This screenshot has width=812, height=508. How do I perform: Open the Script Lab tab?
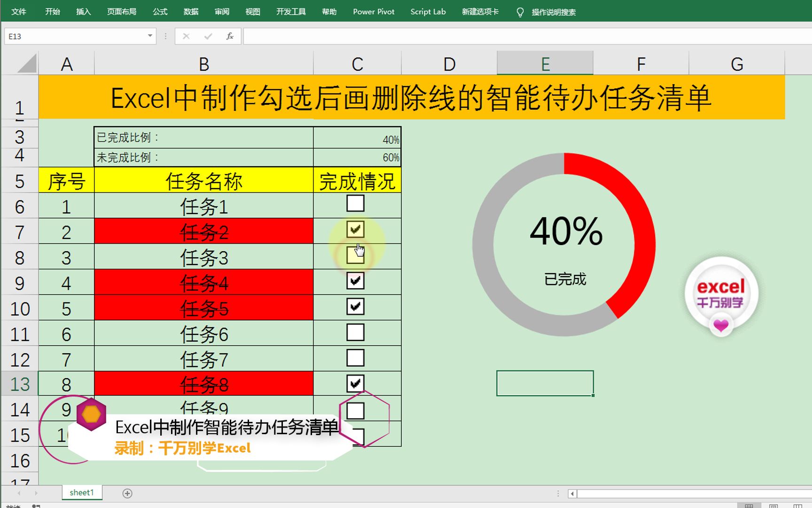[428, 12]
